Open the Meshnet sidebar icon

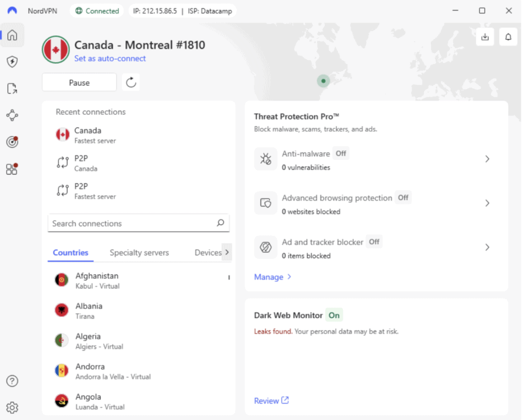point(12,115)
